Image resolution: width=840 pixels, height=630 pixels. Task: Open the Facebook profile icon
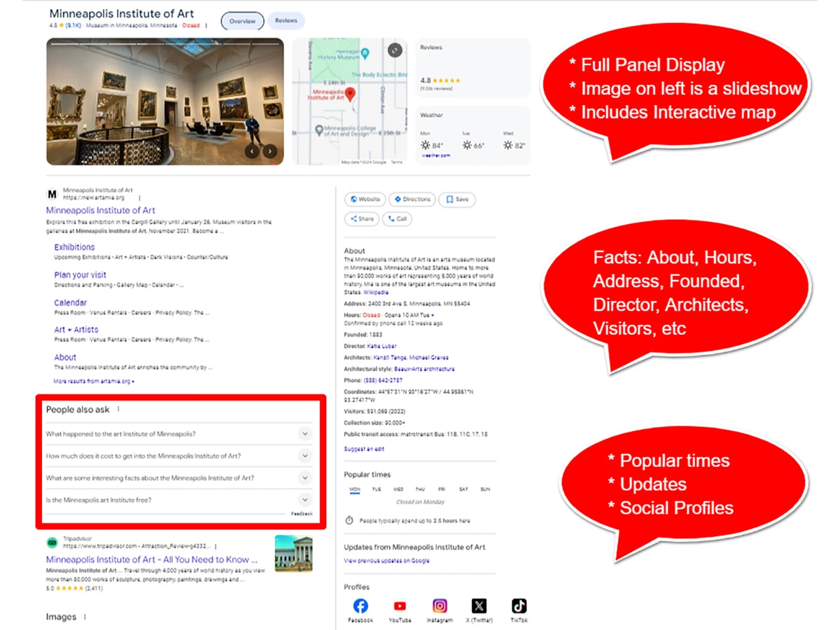point(360,606)
